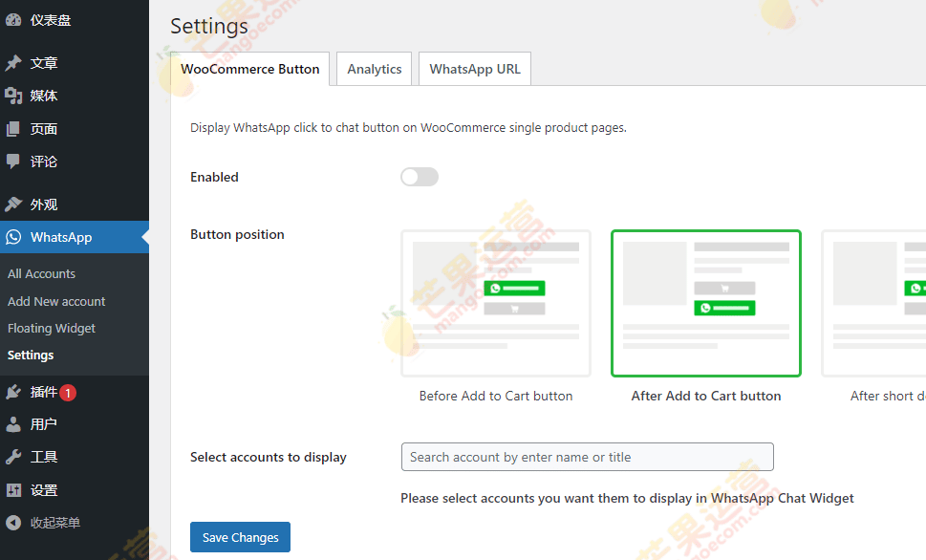Click the 评论 comment bubble icon
Viewport: 926px width, 560px height.
(13, 162)
